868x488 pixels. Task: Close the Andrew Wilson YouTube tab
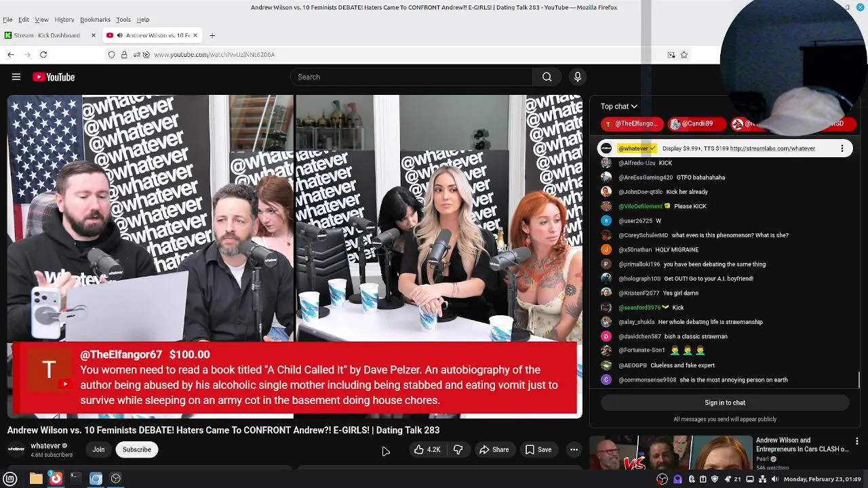[195, 35]
